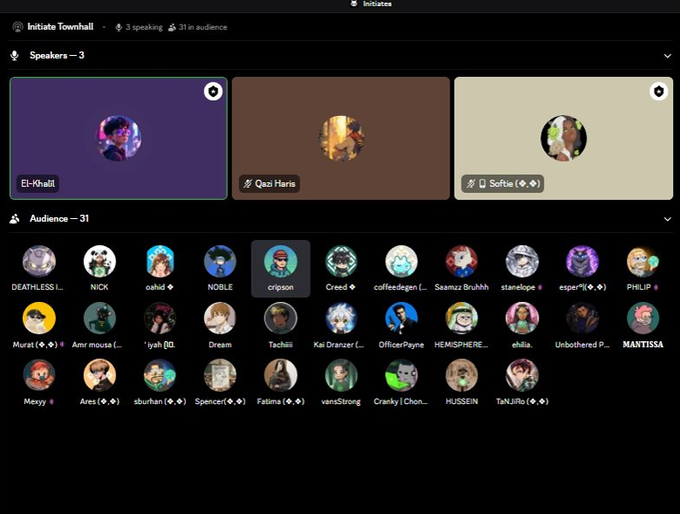Select Creed audience avatar
Image resolution: width=680 pixels, height=514 pixels.
coord(341,262)
